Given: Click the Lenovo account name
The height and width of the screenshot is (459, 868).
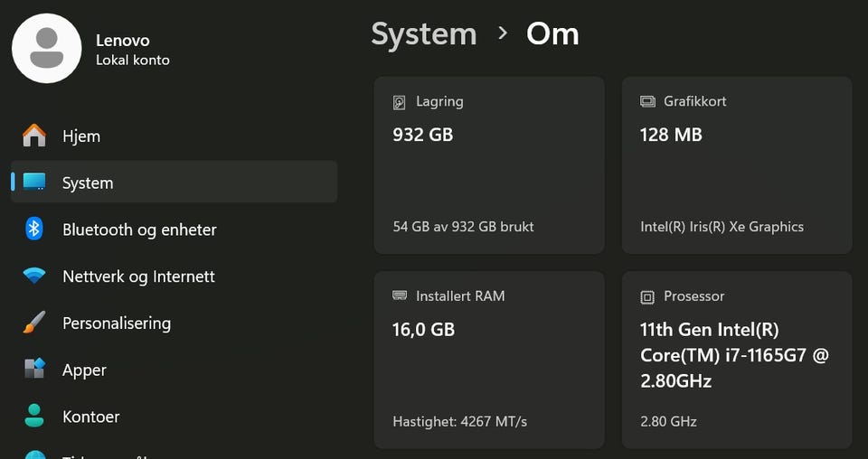Looking at the screenshot, I should click(123, 41).
